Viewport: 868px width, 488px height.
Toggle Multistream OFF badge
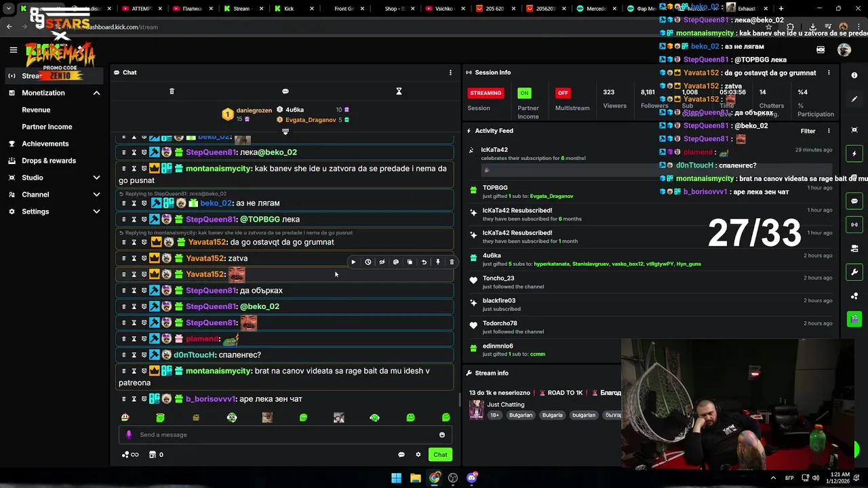562,93
